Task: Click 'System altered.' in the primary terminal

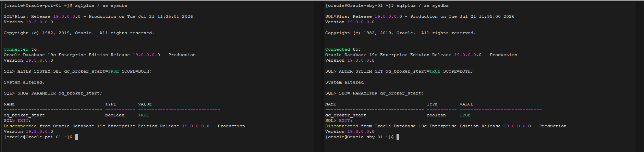Action: click(x=24, y=82)
